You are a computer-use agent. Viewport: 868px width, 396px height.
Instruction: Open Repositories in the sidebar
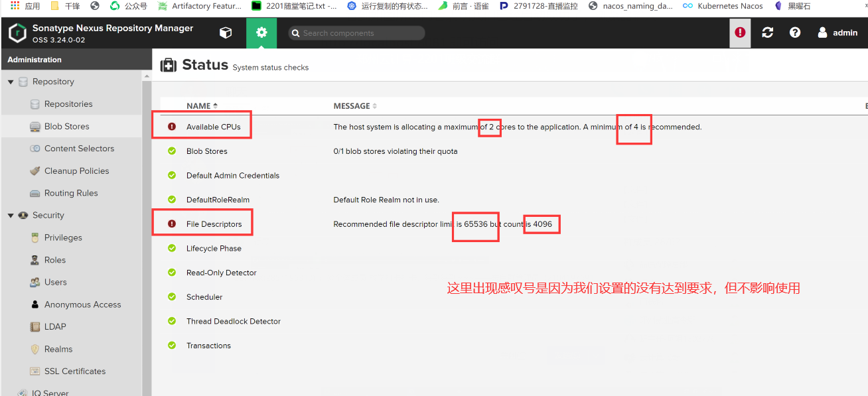coord(68,104)
